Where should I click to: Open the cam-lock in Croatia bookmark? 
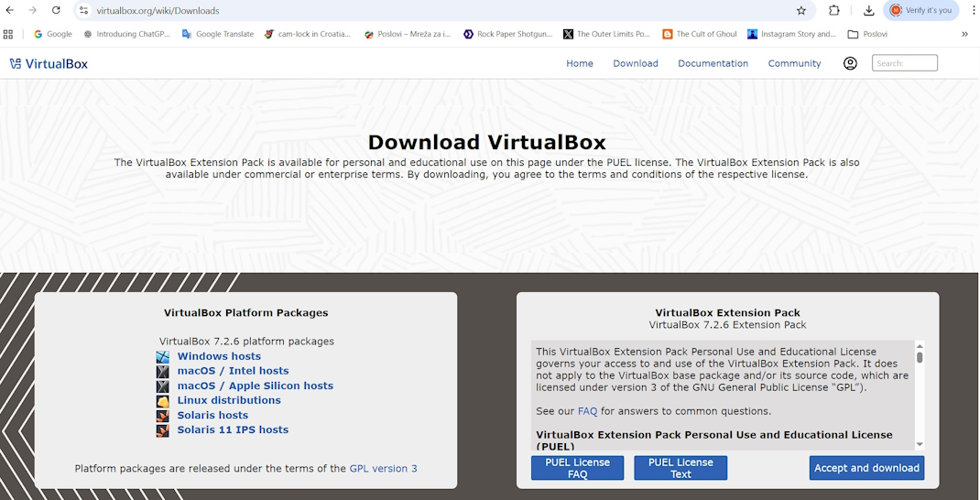(308, 34)
